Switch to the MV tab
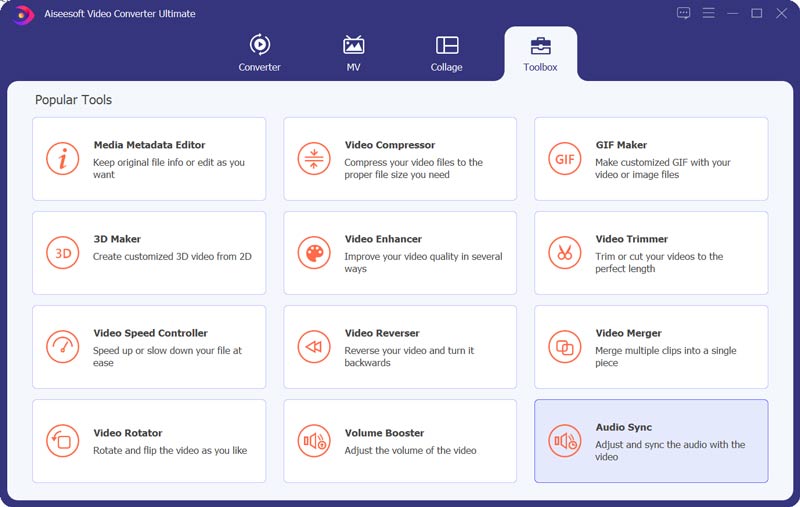Screen dimensions: 800x507 [x=353, y=53]
